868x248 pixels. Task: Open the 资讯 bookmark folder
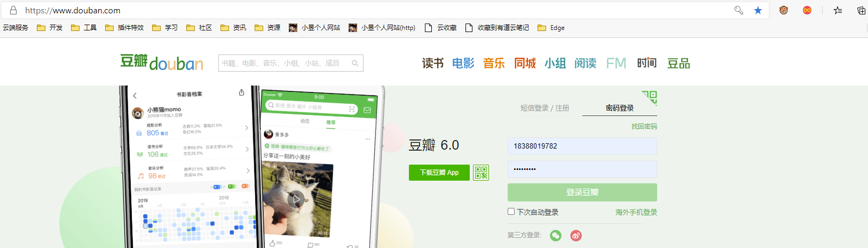click(233, 28)
